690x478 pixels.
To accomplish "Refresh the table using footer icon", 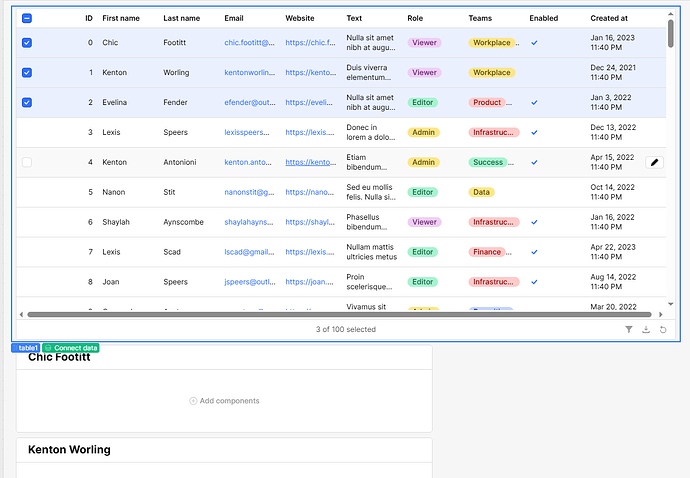I will pyautogui.click(x=663, y=329).
